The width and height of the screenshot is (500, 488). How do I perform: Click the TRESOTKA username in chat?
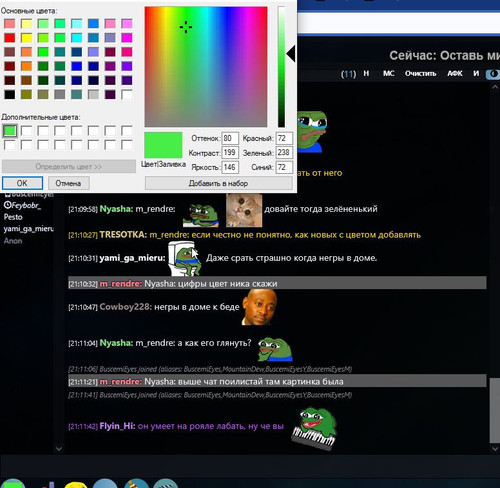(123, 235)
